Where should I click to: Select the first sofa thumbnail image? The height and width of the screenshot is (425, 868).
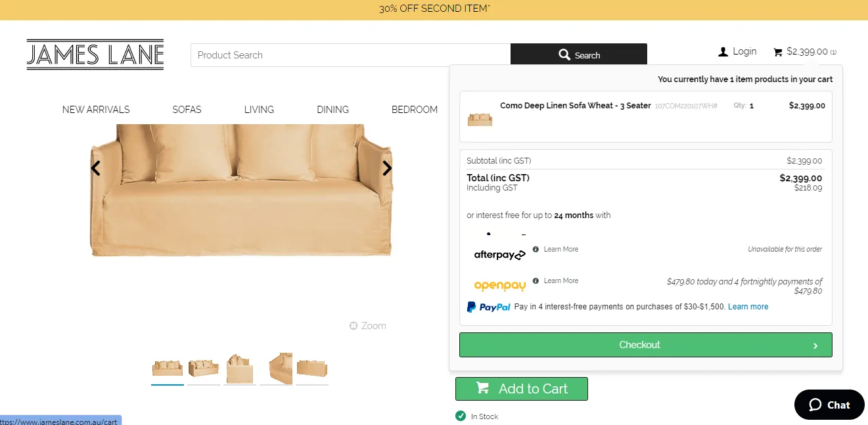168,368
